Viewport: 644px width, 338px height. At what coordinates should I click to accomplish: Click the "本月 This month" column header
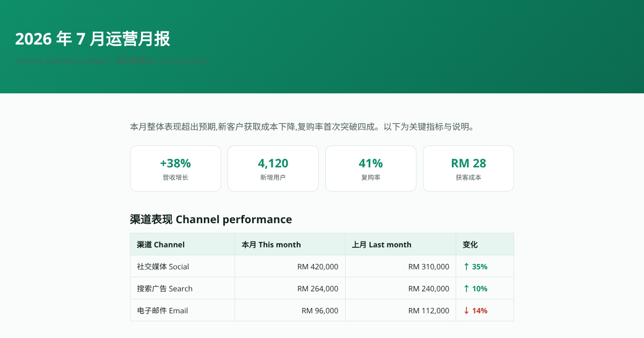290,245
